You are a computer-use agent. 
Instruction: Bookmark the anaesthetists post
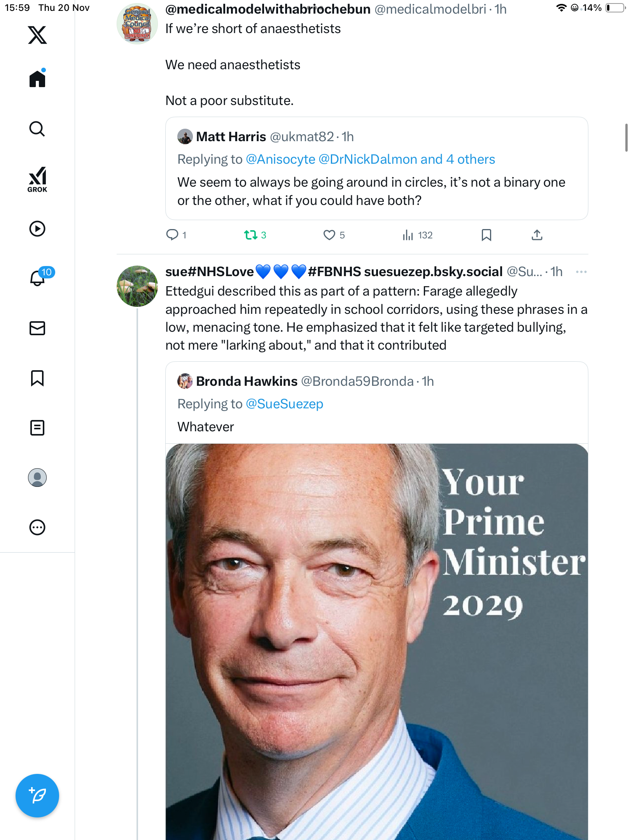486,235
